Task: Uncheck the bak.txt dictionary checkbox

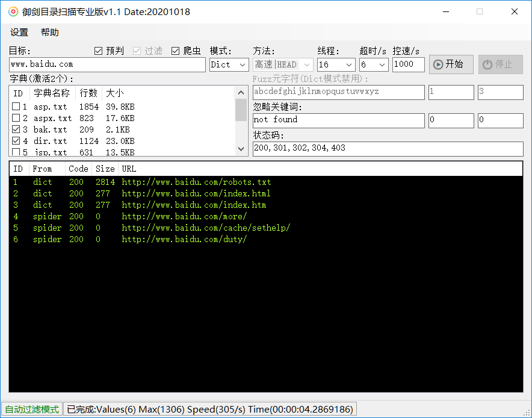Action: coord(16,129)
